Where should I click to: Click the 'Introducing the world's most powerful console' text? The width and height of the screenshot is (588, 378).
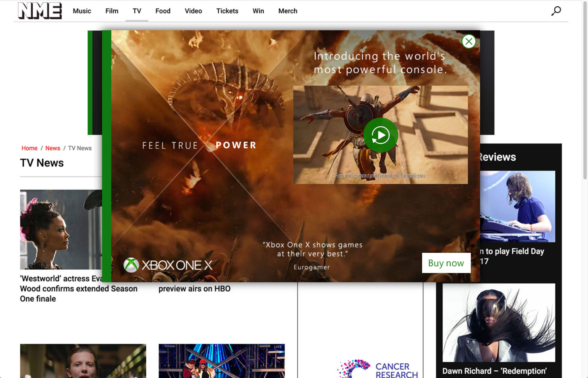tap(380, 63)
